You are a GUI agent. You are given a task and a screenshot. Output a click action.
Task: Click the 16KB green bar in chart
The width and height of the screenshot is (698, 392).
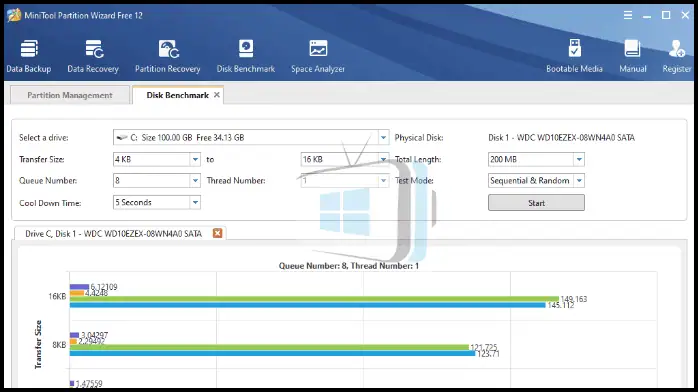pos(314,299)
